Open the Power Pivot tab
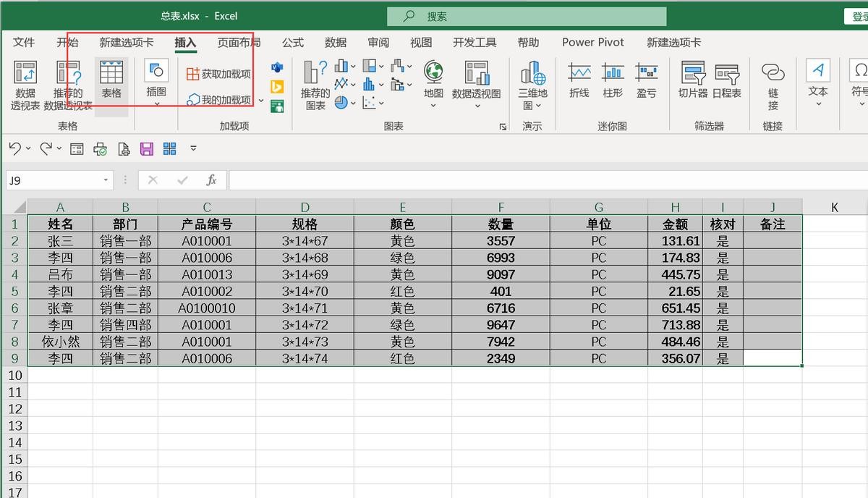The height and width of the screenshot is (498, 868). coord(593,43)
